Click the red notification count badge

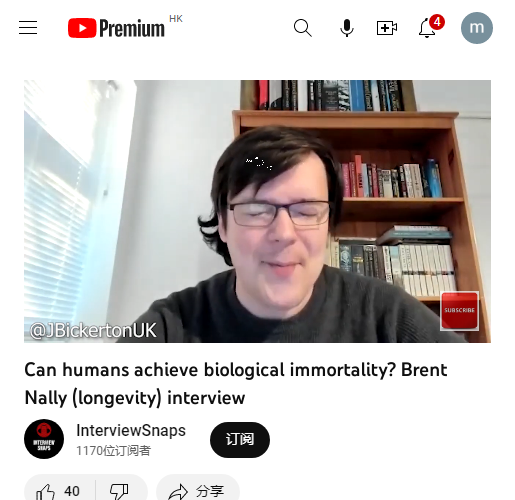[437, 22]
